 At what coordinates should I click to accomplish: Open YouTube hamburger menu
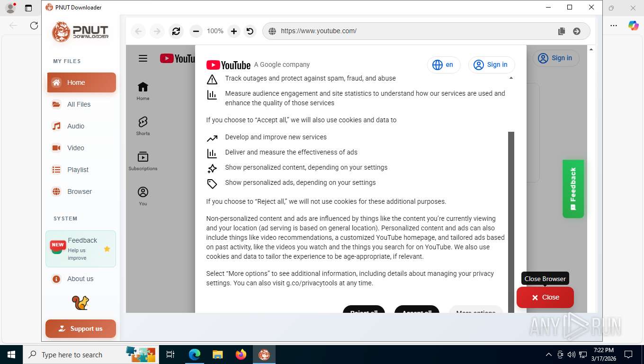[x=143, y=58]
